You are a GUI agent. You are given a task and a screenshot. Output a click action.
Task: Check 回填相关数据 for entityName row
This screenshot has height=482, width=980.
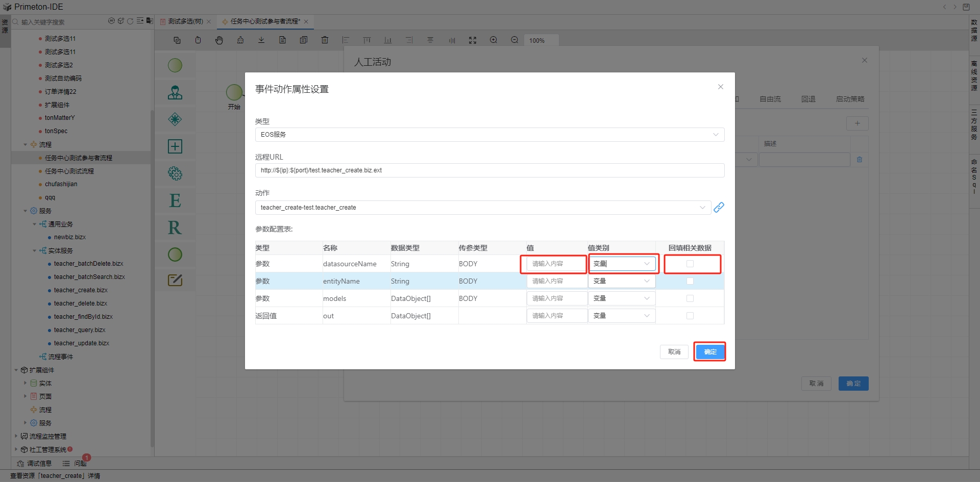(690, 281)
